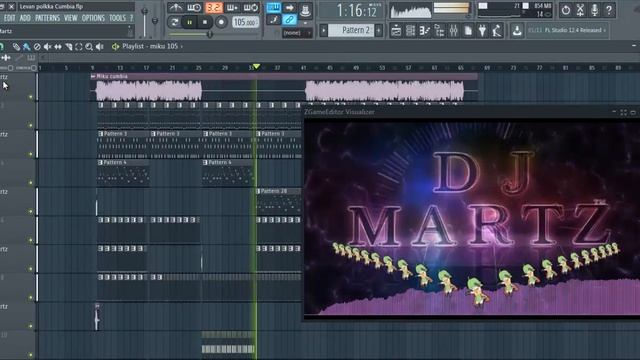Open the (none) snap dropdown
The image size is (640, 360).
(x=297, y=33)
